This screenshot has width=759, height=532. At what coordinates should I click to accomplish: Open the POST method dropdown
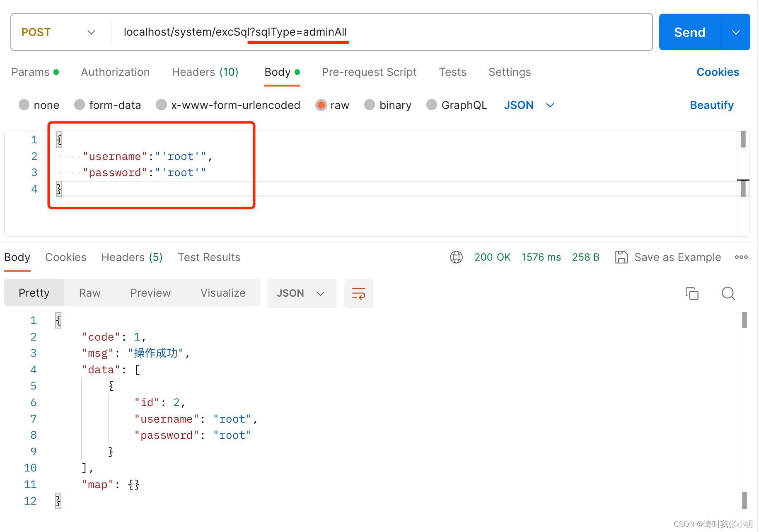59,32
